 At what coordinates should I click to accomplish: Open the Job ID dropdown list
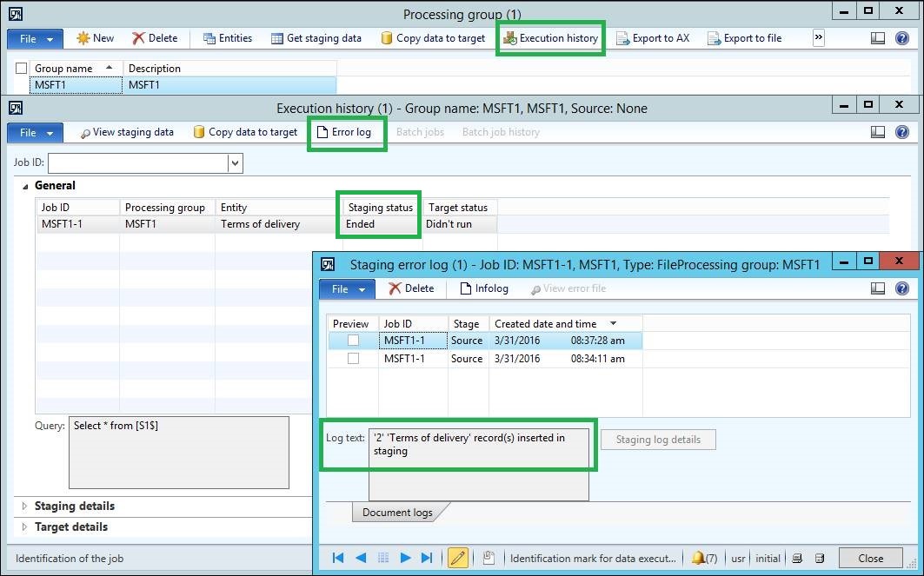point(235,162)
